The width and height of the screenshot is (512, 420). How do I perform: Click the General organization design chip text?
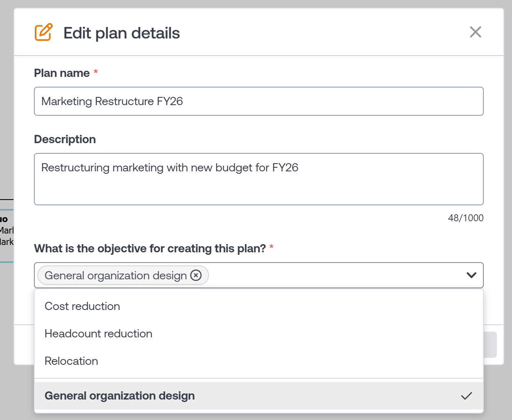[115, 275]
